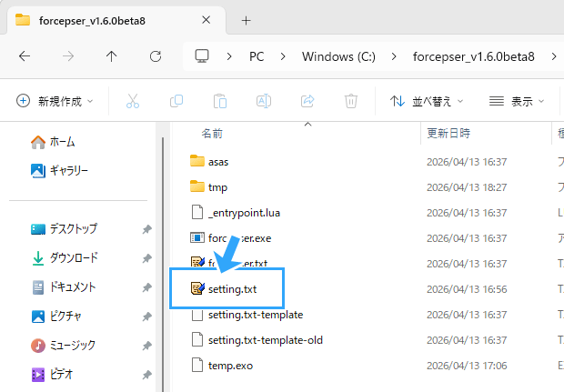Click the Share icon in toolbar

coord(307,101)
